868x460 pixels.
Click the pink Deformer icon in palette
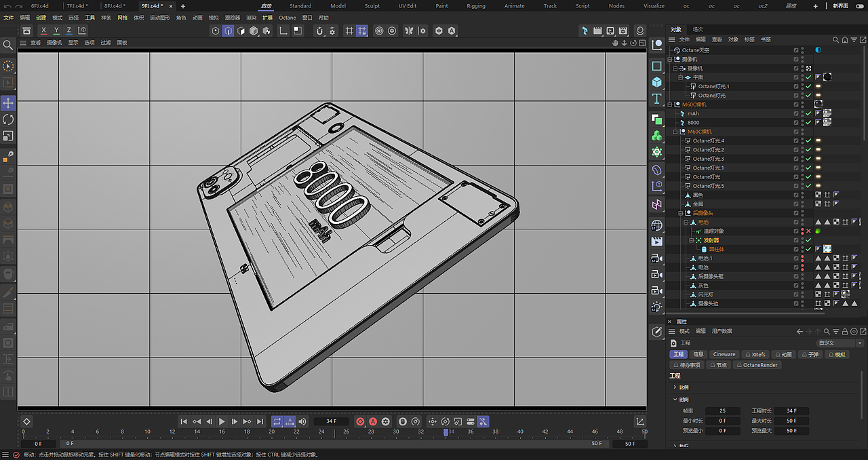click(x=656, y=204)
